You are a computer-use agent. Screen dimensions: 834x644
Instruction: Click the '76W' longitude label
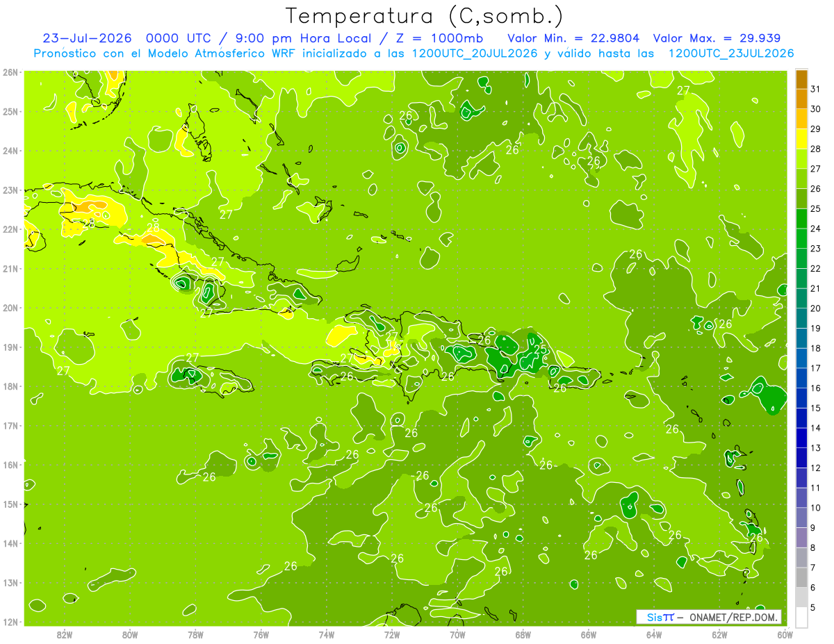261,634
